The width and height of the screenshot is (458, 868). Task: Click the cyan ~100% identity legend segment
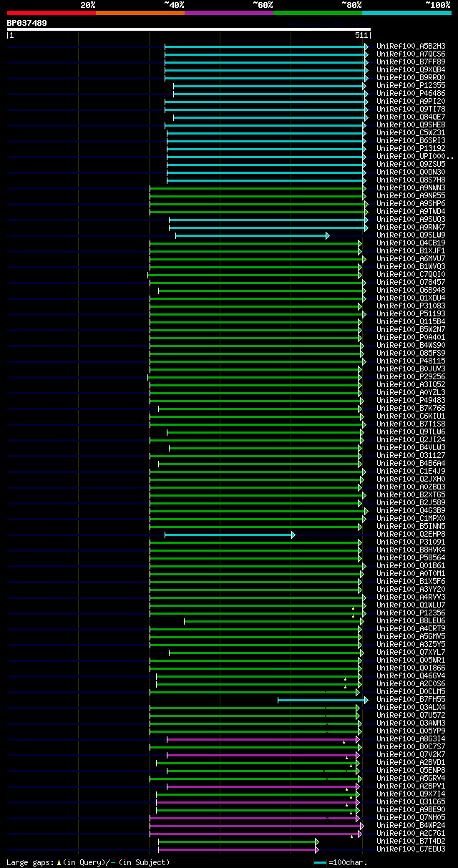tap(406, 13)
